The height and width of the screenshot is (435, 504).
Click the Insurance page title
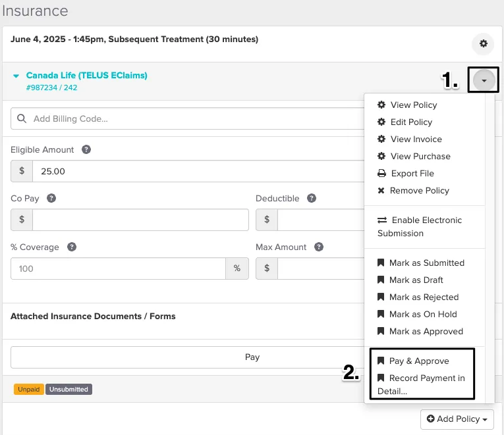coord(35,11)
